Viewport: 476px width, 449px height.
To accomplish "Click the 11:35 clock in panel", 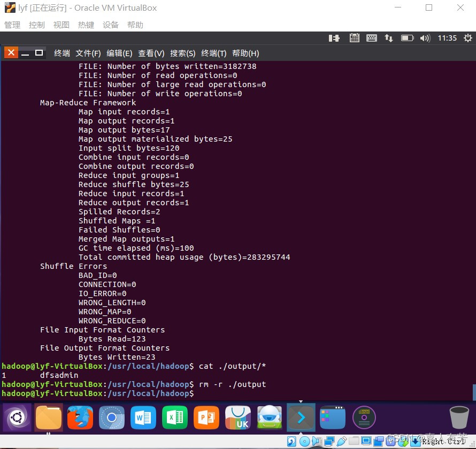I will (447, 38).
